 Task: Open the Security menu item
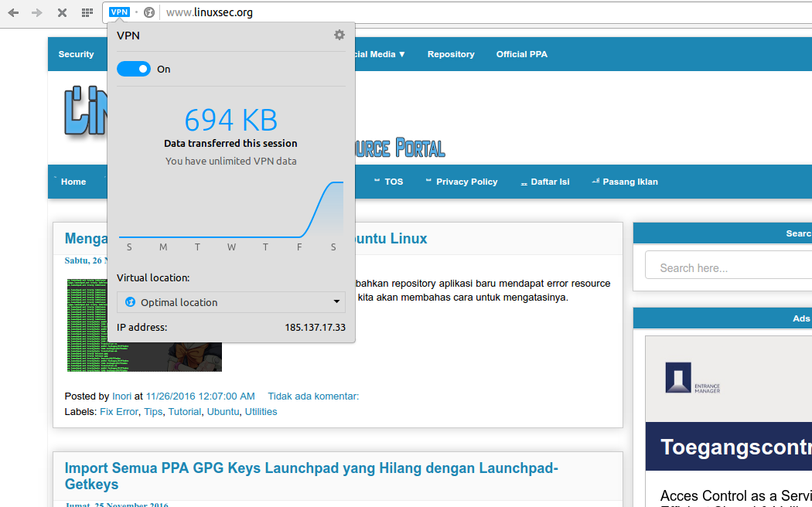tap(76, 54)
